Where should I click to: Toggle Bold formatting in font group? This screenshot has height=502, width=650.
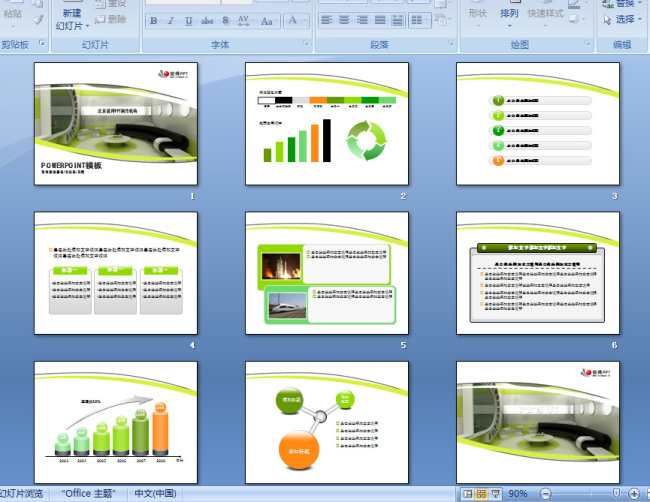pos(154,20)
